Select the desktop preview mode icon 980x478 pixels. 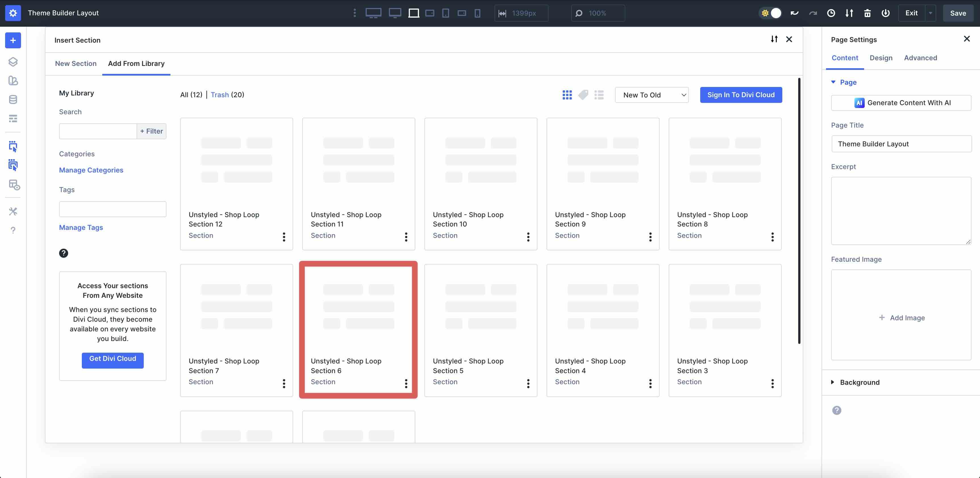tap(373, 13)
